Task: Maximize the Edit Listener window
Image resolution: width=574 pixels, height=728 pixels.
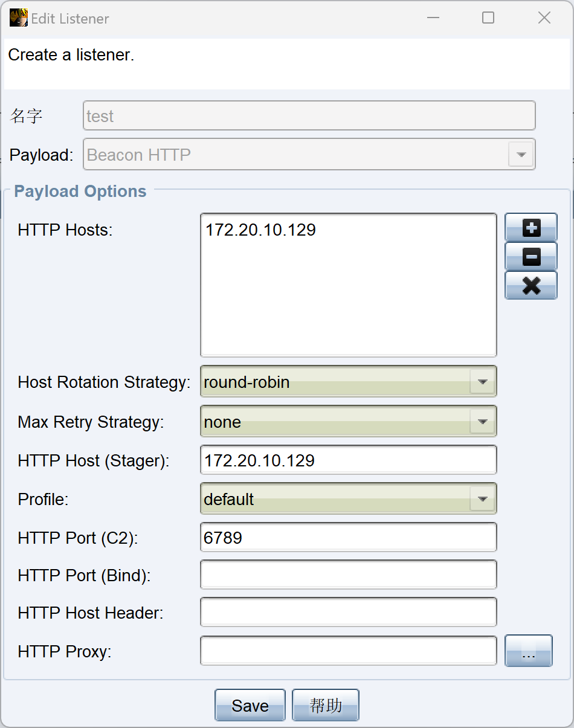Action: tap(488, 18)
